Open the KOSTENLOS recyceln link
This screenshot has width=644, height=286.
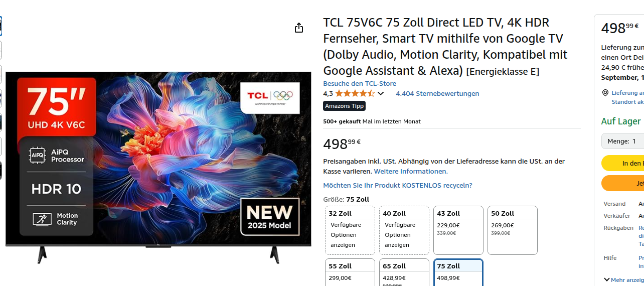tap(398, 185)
